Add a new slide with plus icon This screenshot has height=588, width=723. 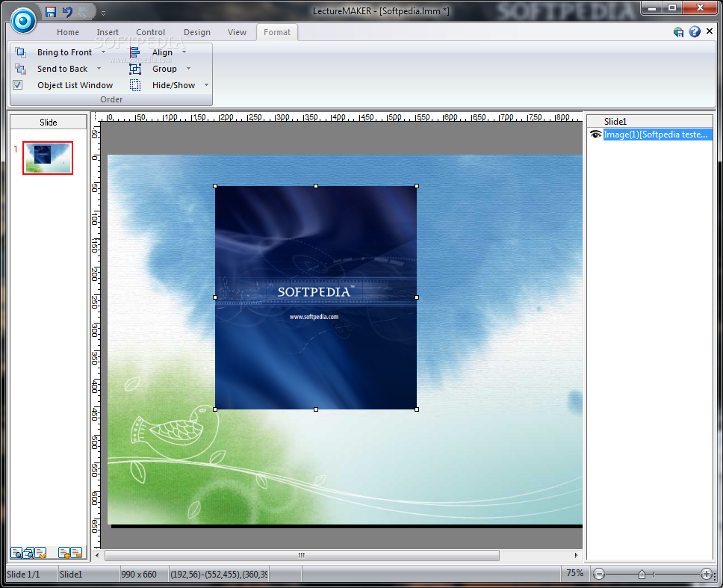[64, 552]
